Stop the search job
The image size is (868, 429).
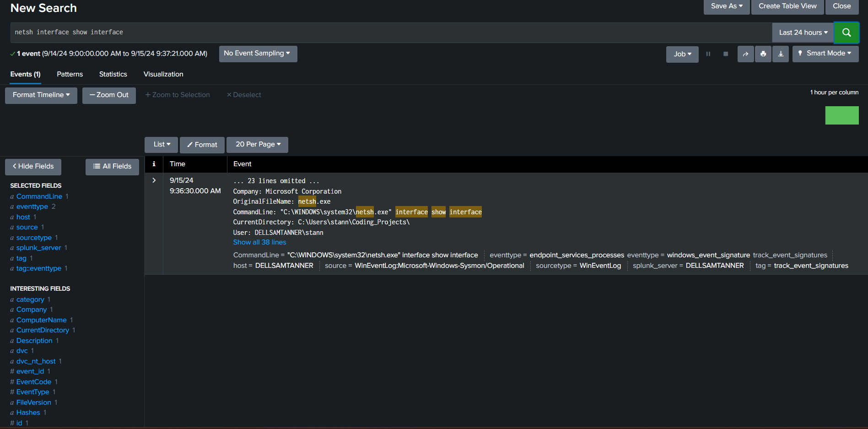725,54
